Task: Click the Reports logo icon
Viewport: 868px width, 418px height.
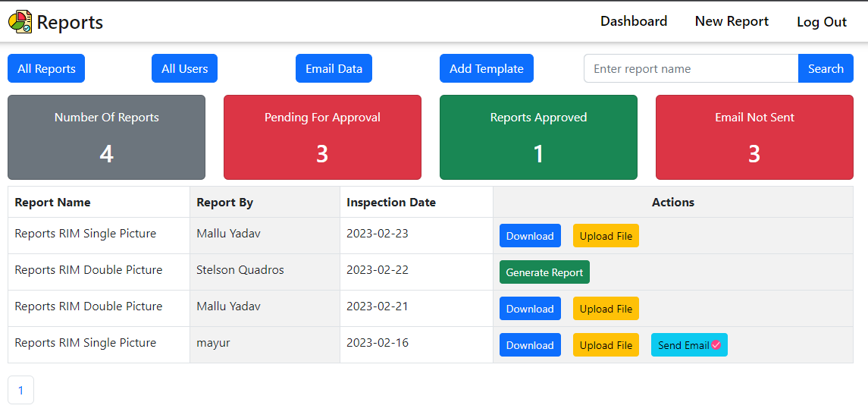Action: click(20, 22)
